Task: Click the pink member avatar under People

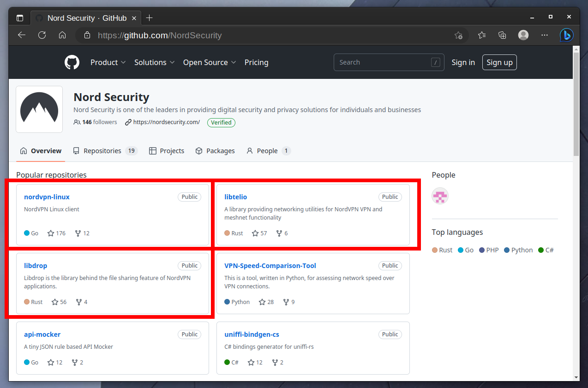Action: coord(440,196)
